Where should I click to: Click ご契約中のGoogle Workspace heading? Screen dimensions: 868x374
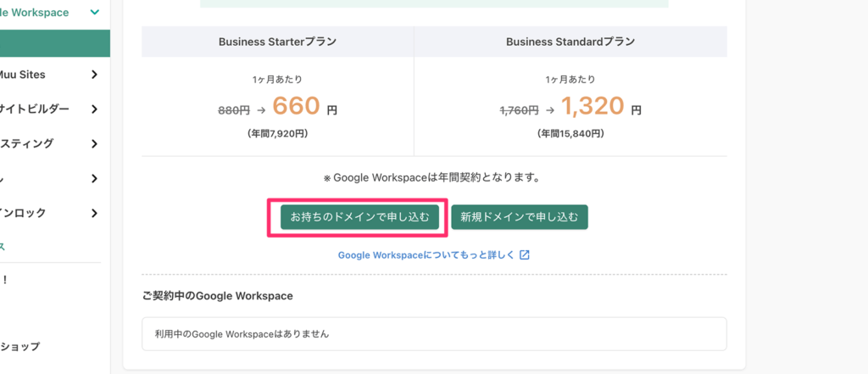tap(218, 297)
